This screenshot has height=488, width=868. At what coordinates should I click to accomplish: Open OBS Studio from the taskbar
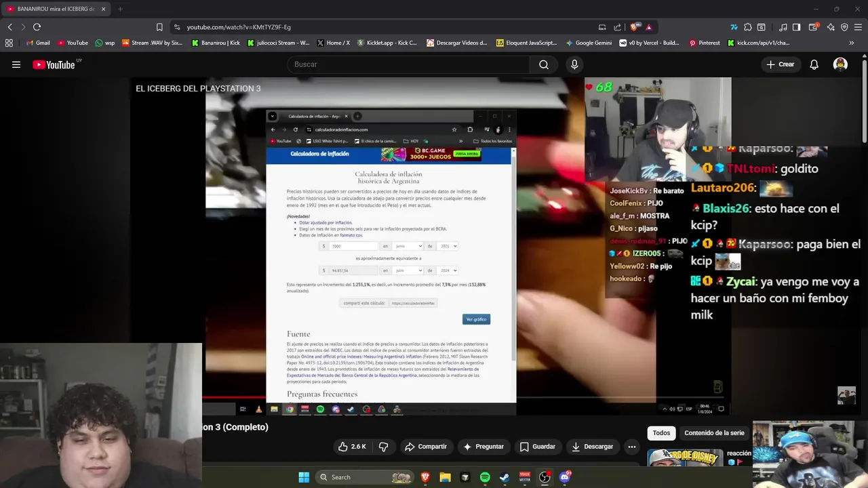pyautogui.click(x=545, y=477)
